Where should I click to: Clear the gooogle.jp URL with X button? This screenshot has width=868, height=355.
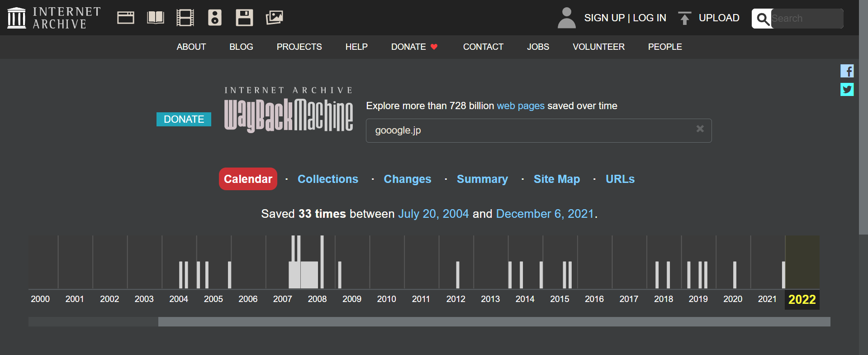[x=700, y=129]
